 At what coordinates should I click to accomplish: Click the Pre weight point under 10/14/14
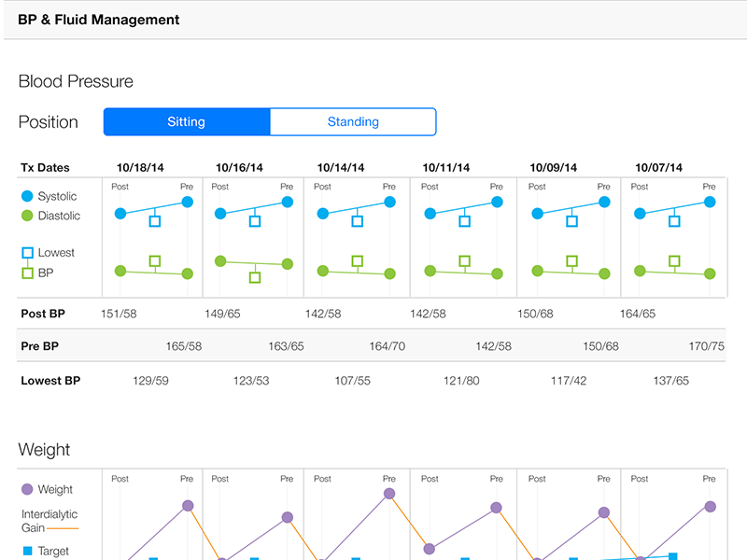tap(388, 493)
